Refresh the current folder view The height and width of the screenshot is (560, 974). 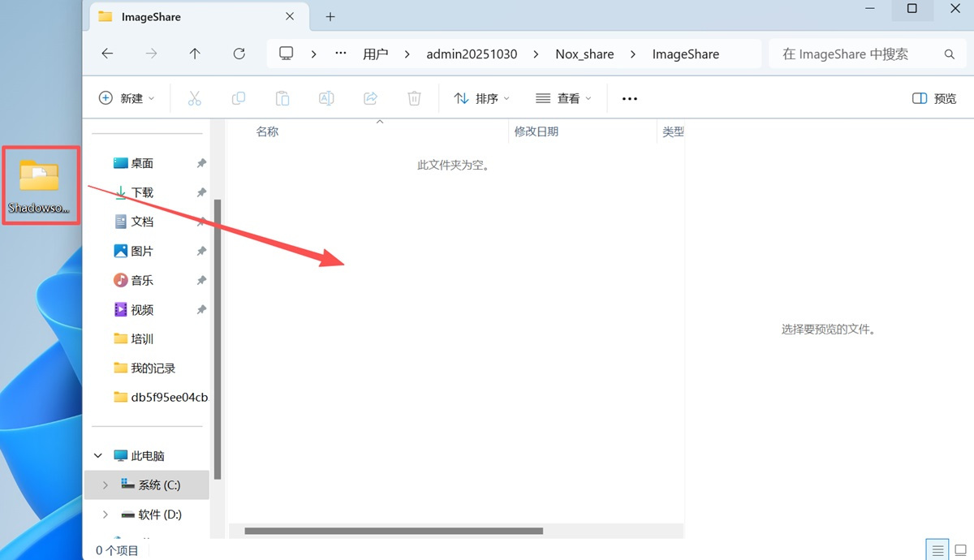coord(239,54)
